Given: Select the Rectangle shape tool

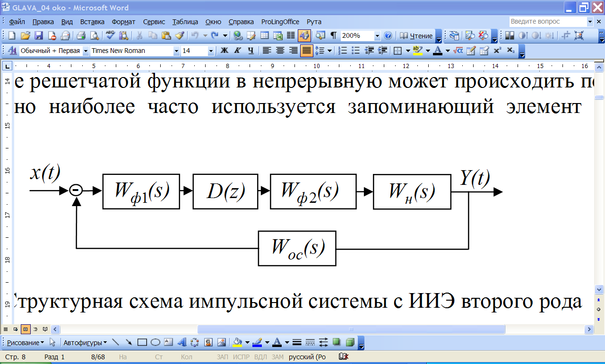Looking at the screenshot, I should pyautogui.click(x=142, y=342).
